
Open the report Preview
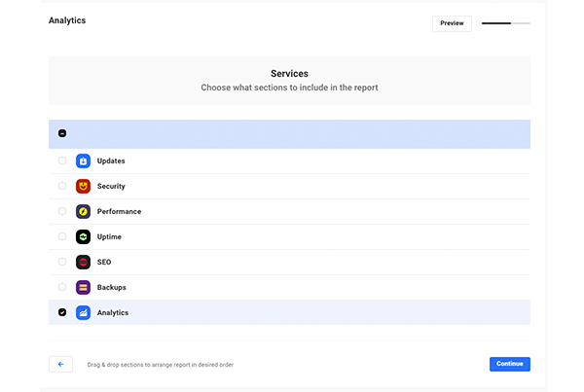[452, 23]
